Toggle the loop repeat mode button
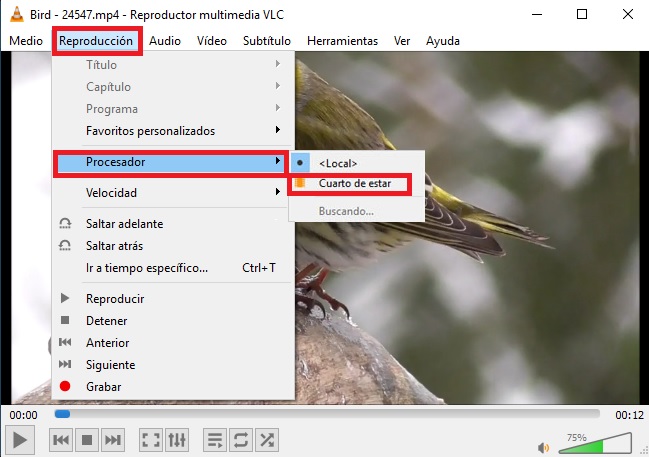The image size is (649, 457). pos(240,440)
